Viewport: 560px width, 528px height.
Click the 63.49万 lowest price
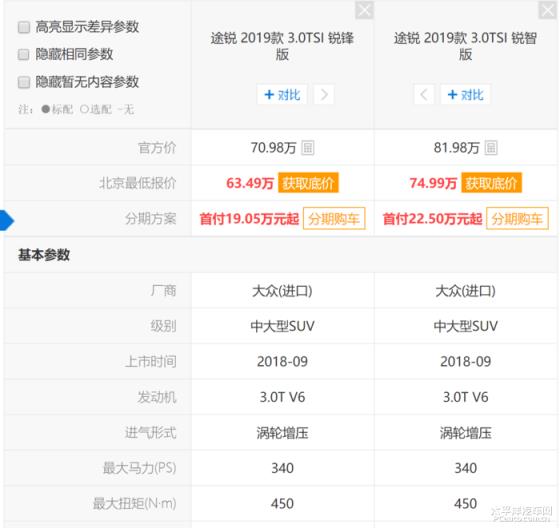tap(250, 183)
